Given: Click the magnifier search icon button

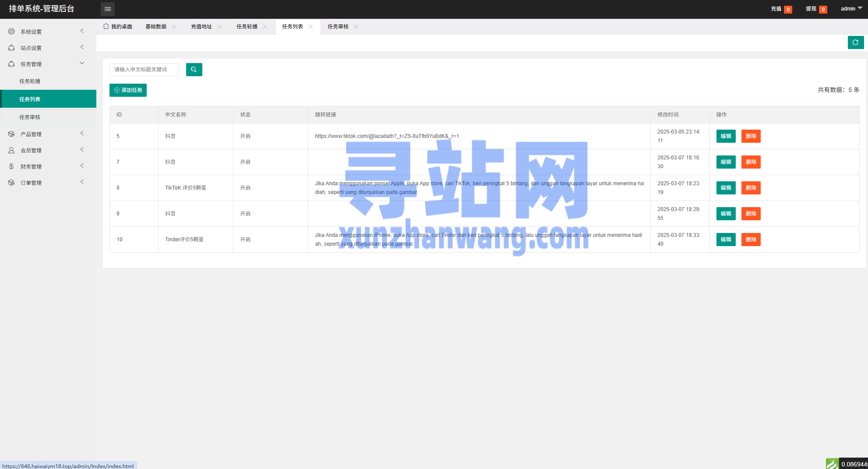Looking at the screenshot, I should click(194, 70).
